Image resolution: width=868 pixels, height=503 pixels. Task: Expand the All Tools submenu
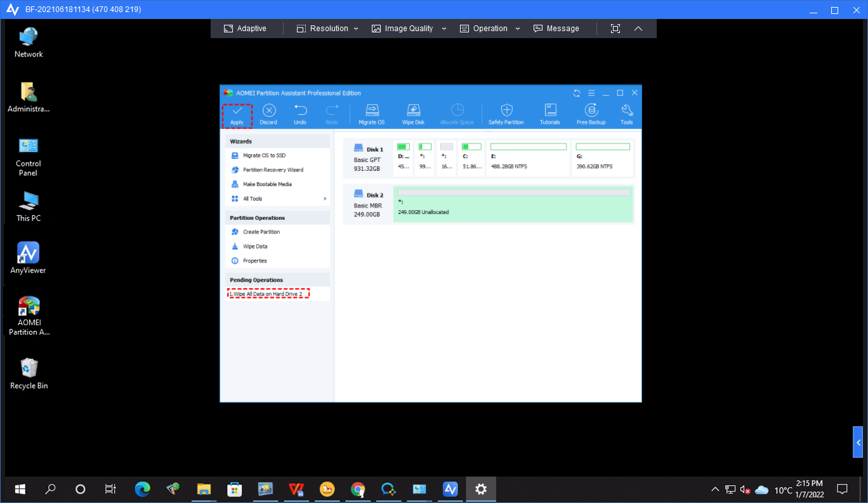278,199
